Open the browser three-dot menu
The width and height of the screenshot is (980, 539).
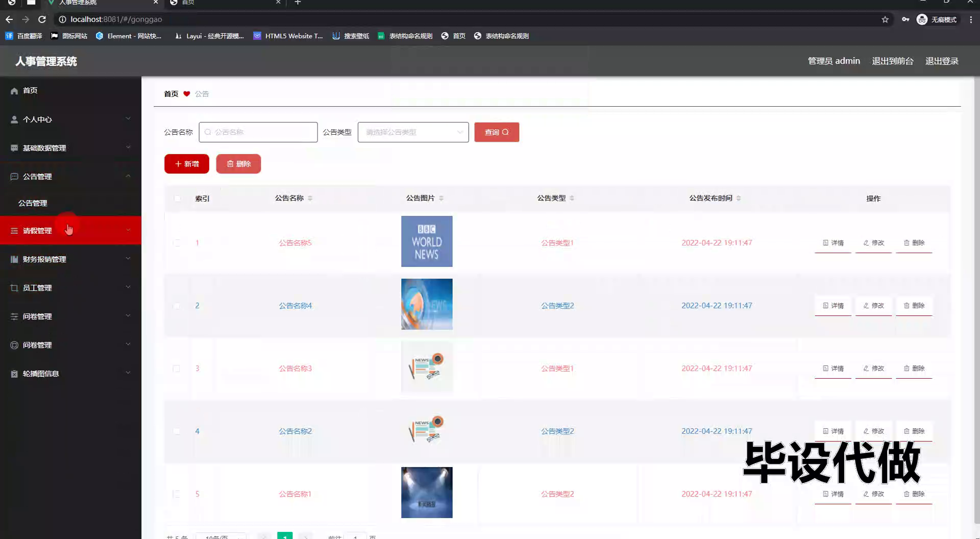tap(971, 19)
